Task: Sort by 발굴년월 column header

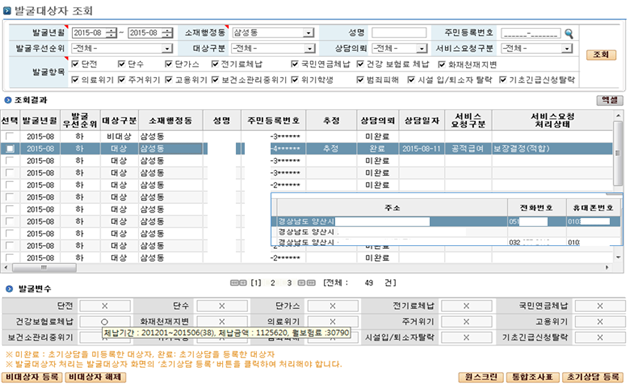Action: [x=40, y=120]
